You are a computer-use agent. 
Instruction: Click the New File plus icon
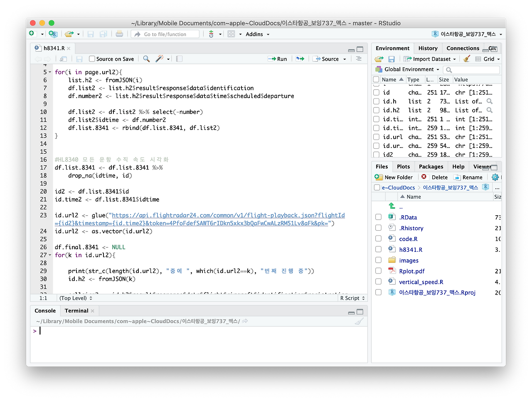[32, 34]
